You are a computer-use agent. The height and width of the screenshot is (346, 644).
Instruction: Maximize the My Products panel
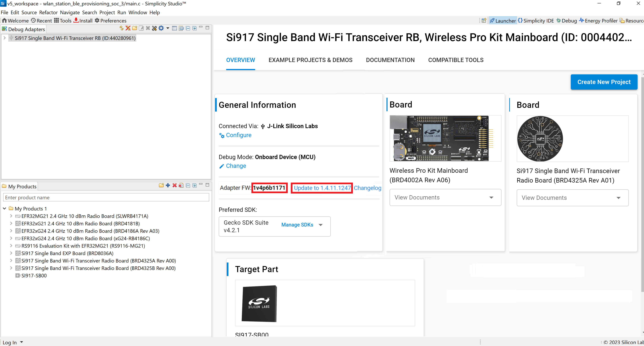click(207, 185)
